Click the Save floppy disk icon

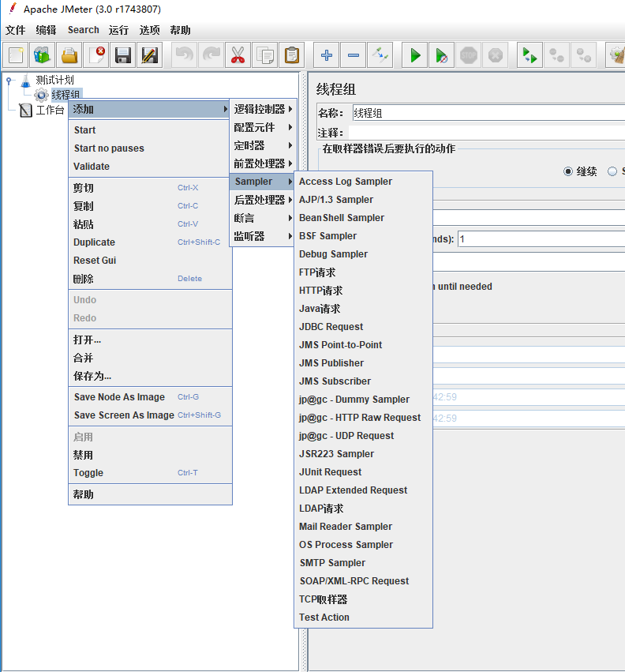tap(123, 55)
